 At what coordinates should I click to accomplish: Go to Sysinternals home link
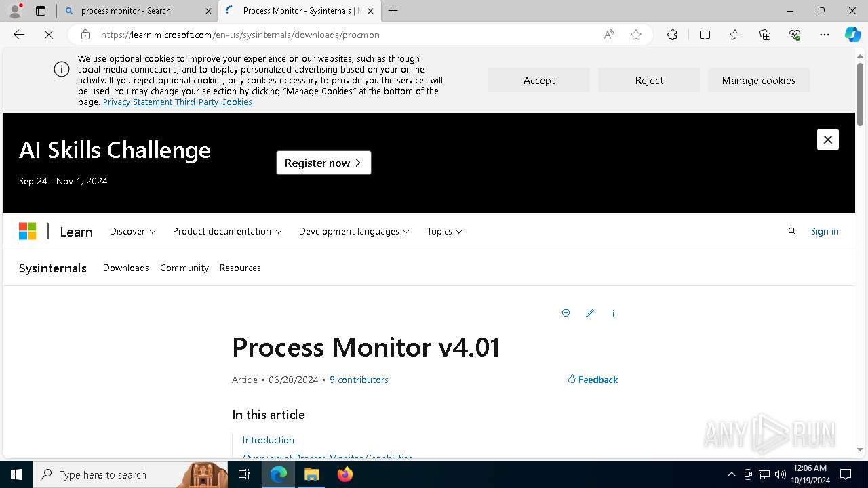[x=53, y=268]
